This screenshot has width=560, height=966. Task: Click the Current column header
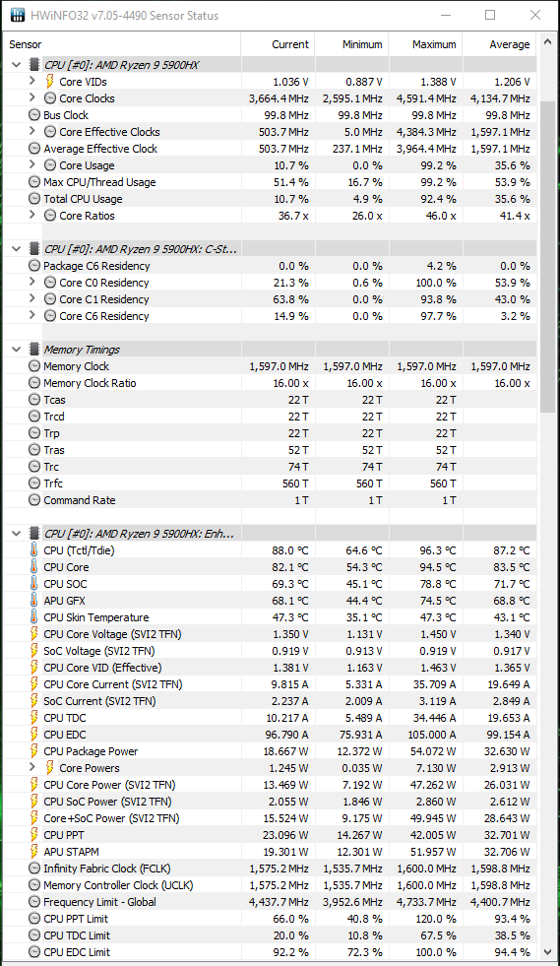click(x=278, y=44)
